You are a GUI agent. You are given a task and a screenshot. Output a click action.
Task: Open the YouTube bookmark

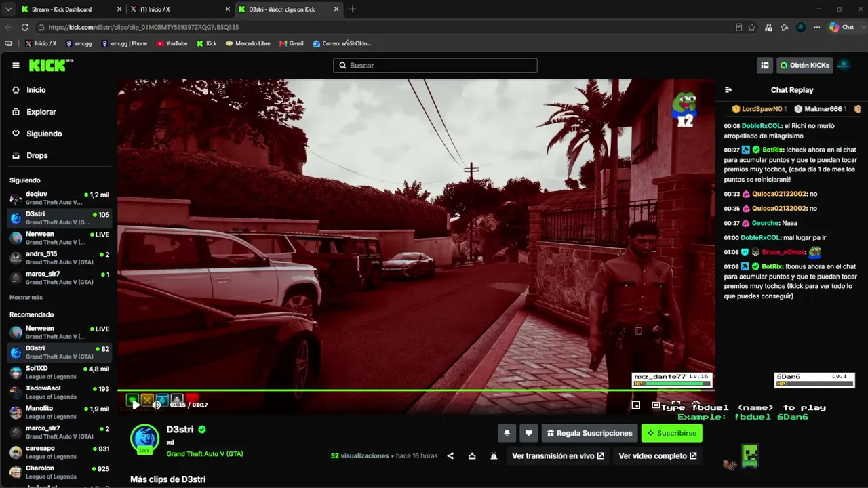[172, 43]
